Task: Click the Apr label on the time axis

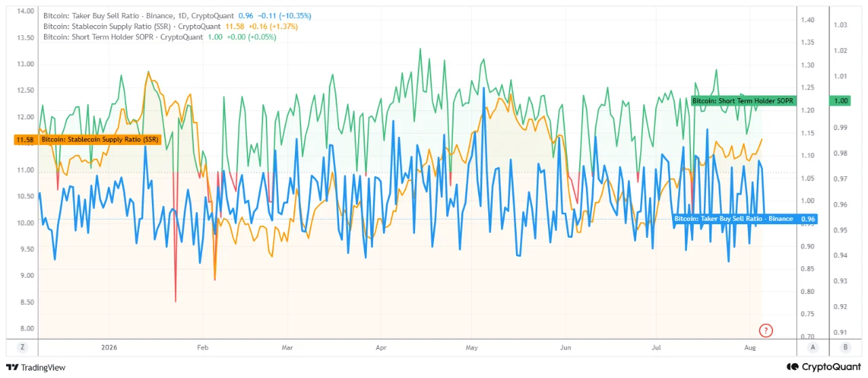Action: 380,348
